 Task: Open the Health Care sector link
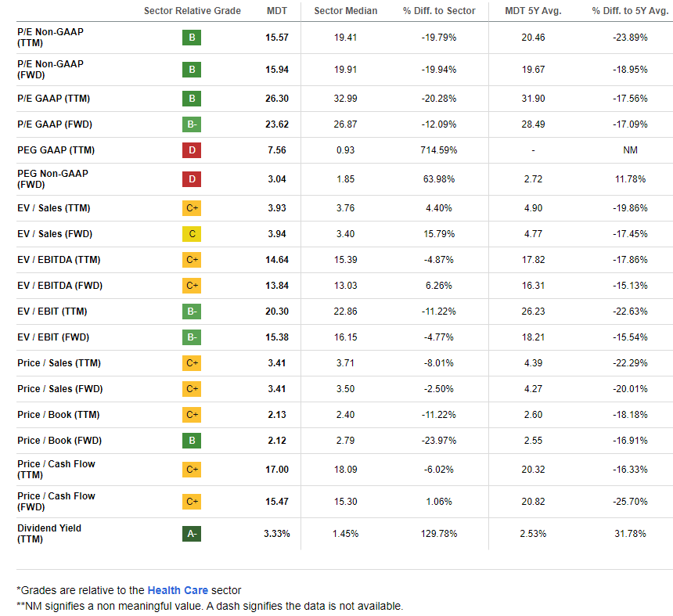[x=178, y=590]
